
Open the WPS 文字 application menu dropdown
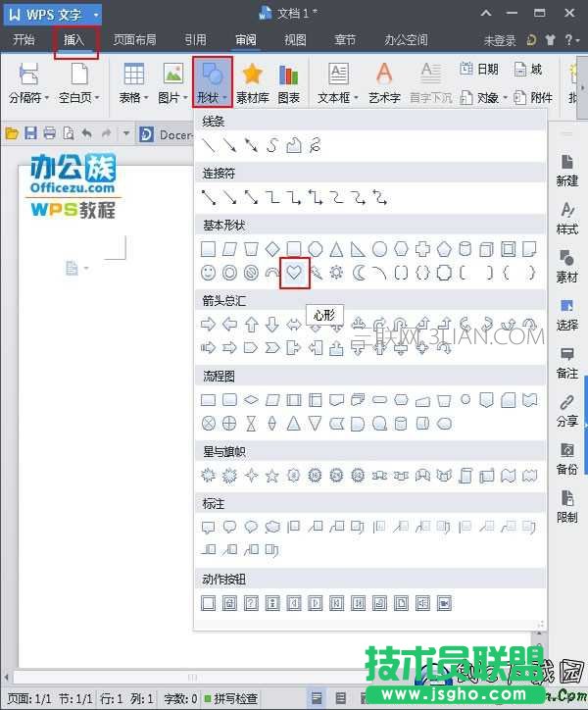tap(96, 15)
